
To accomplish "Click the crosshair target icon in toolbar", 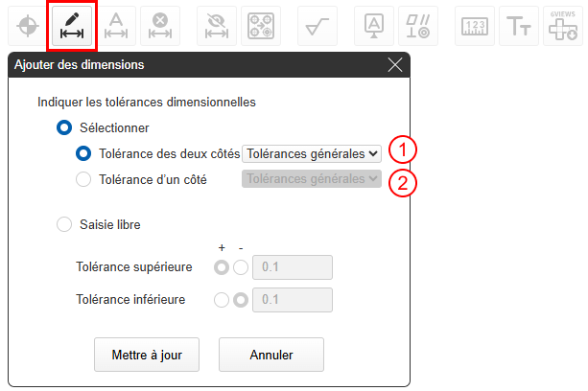I will pos(27,26).
